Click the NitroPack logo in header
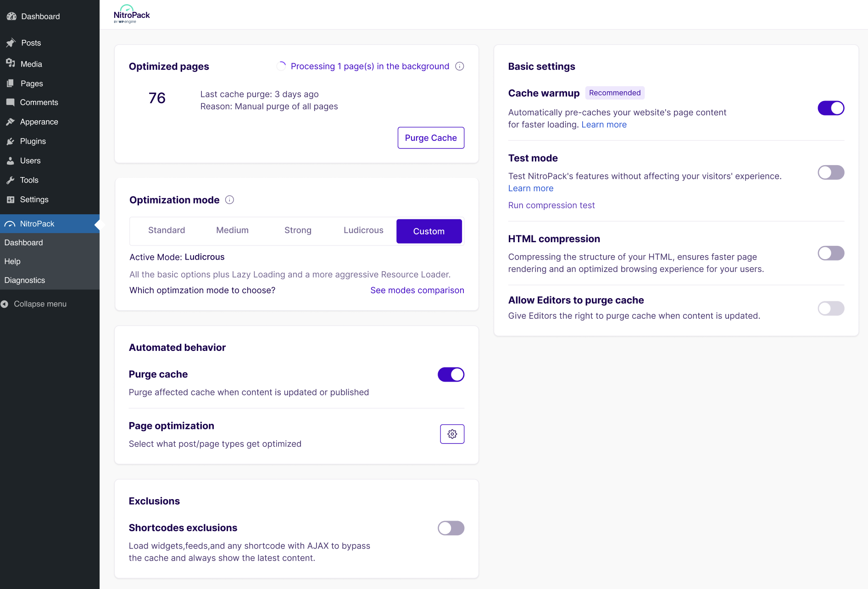 click(132, 15)
